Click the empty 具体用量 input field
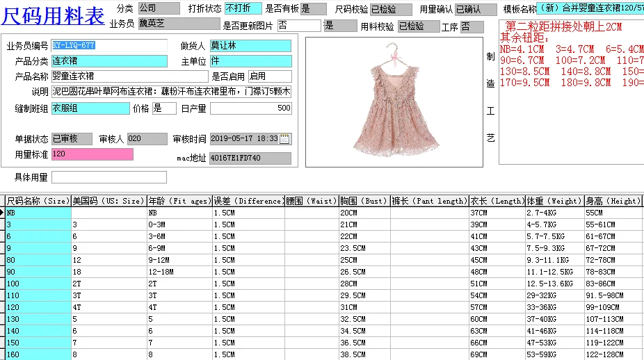Viewport: 644px width, 360px height. (109, 177)
